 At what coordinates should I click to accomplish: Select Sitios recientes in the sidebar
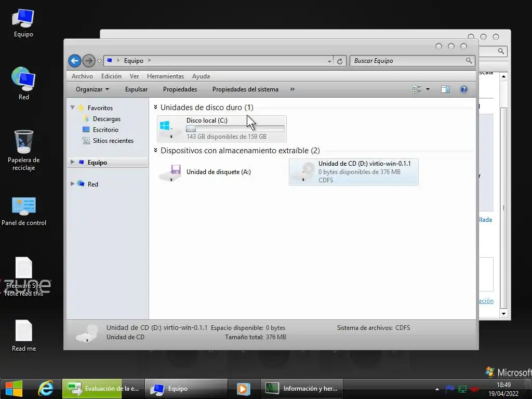coord(113,140)
